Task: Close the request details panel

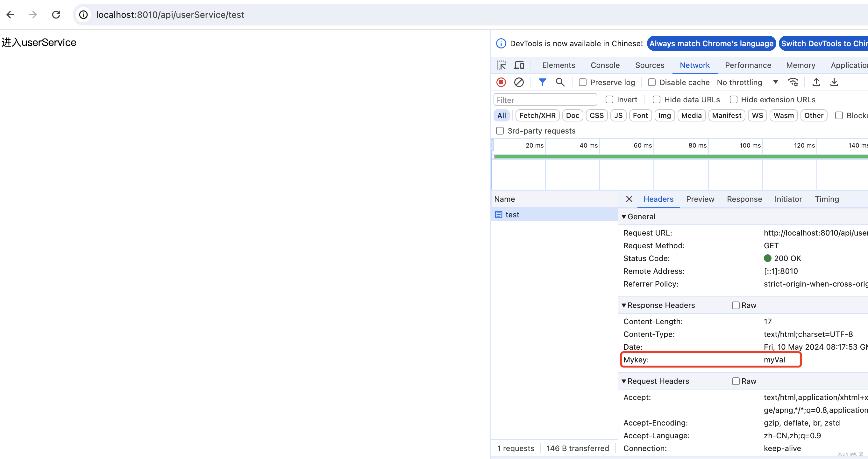Action: [x=629, y=199]
